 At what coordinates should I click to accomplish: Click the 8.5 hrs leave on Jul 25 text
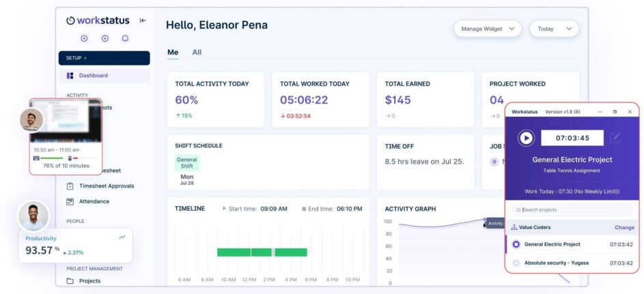pyautogui.click(x=424, y=162)
